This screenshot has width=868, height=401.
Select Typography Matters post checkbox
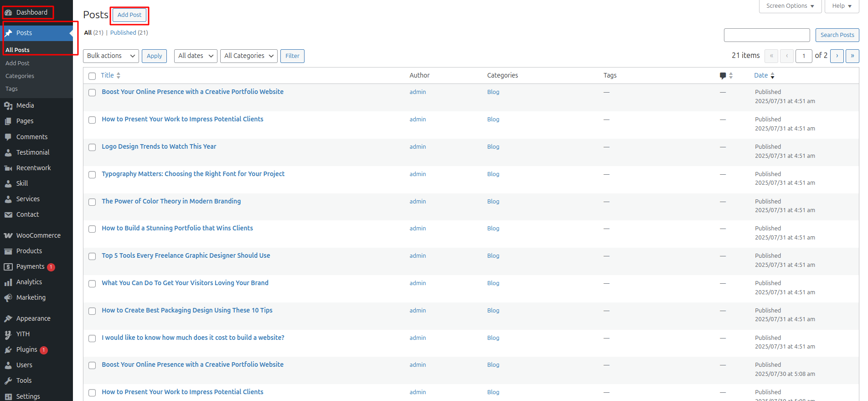92,175
